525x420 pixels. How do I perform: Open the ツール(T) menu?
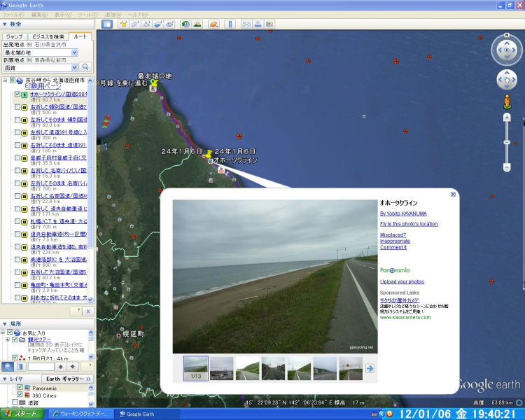pos(87,15)
